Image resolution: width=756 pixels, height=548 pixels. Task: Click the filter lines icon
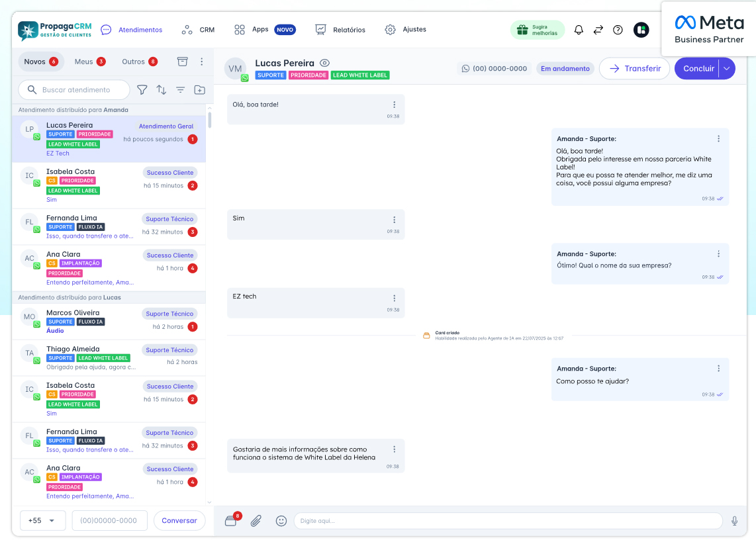pyautogui.click(x=180, y=89)
